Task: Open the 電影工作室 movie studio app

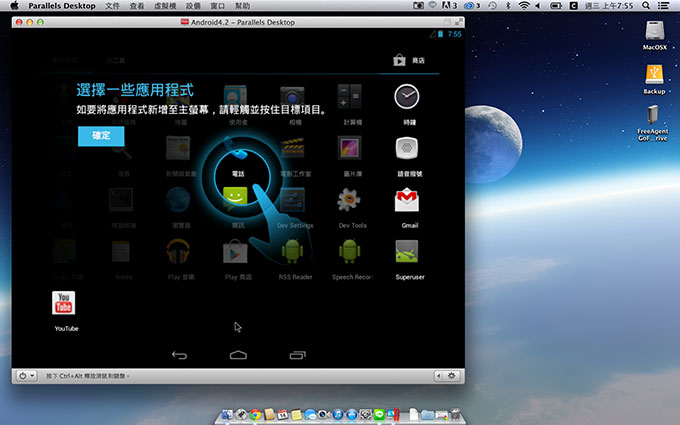Action: [x=292, y=148]
